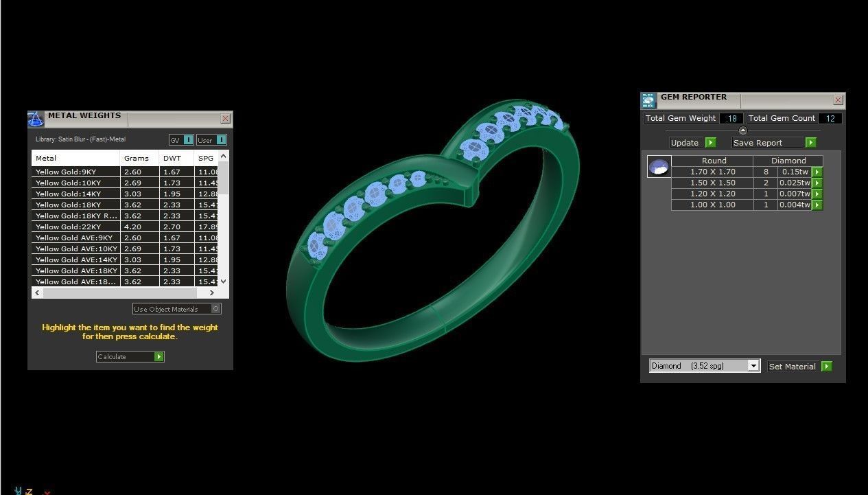Select the Yellow Gold:9KY row
868x495 pixels.
coord(125,172)
